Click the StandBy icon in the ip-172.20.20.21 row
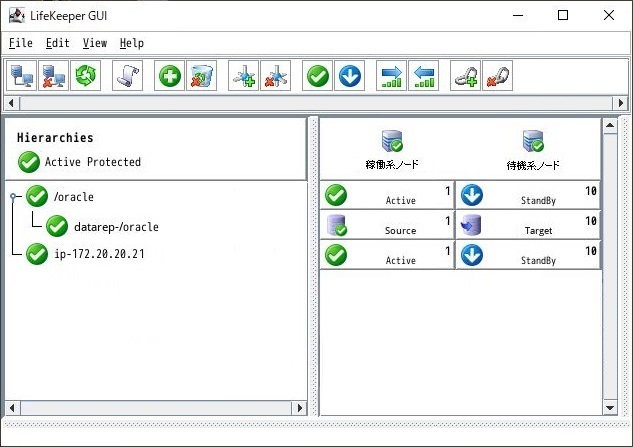633x447 pixels. [472, 255]
